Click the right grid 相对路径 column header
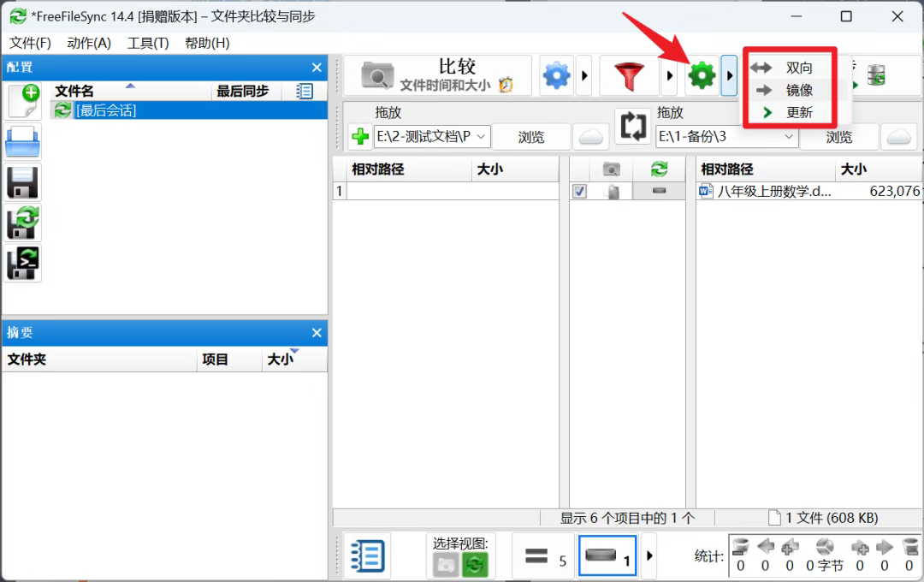This screenshot has width=924, height=582. 766,169
